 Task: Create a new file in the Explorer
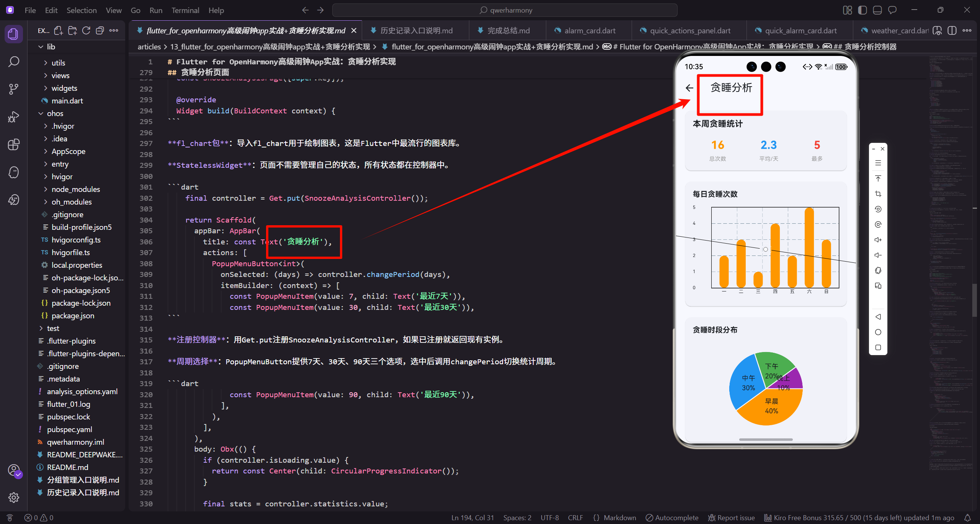point(59,31)
